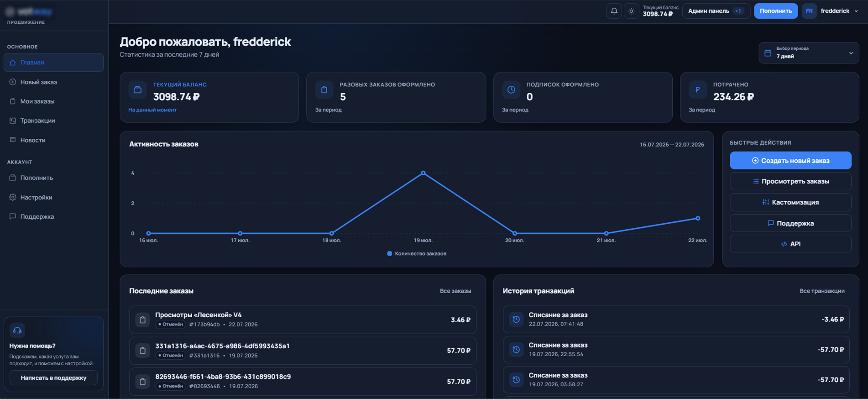Click the -3.46 ₽ transaction amount

(x=832, y=320)
